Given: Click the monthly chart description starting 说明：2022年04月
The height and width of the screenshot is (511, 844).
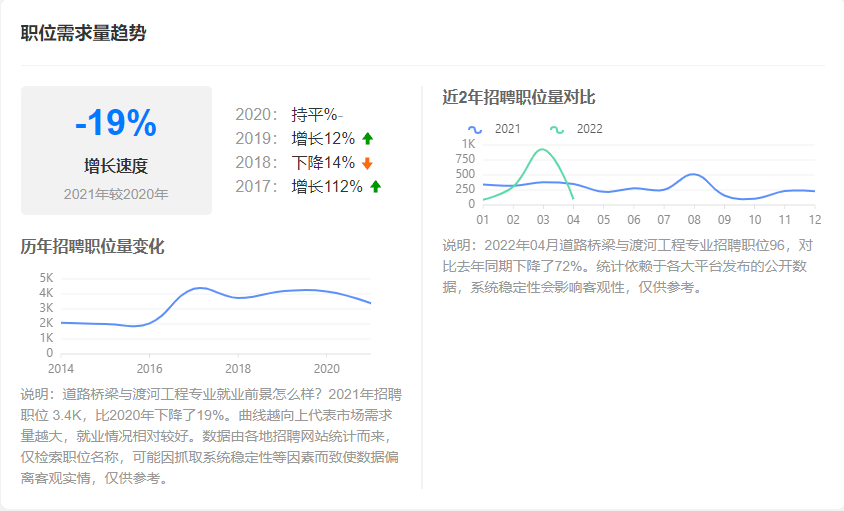Looking at the screenshot, I should point(628,267).
